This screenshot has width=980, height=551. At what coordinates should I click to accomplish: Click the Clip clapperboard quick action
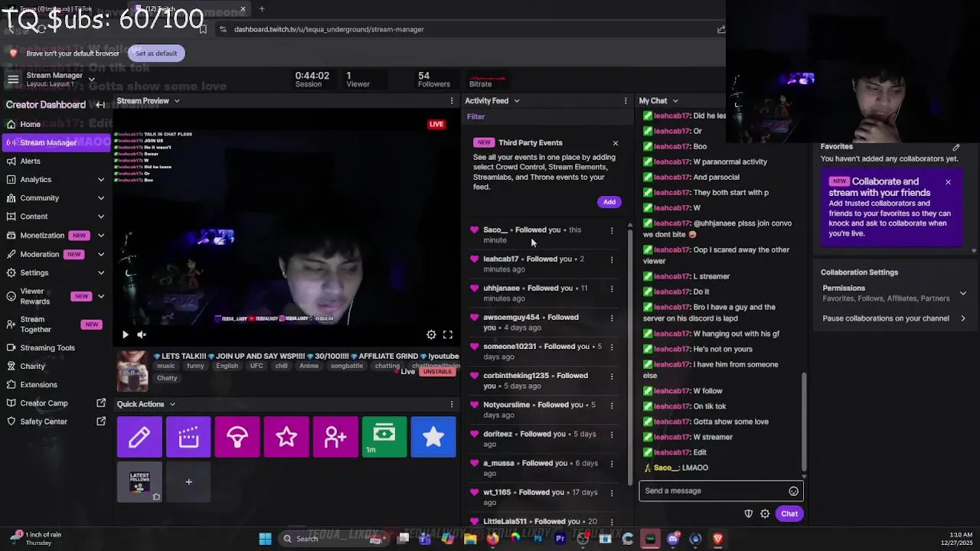tap(188, 437)
